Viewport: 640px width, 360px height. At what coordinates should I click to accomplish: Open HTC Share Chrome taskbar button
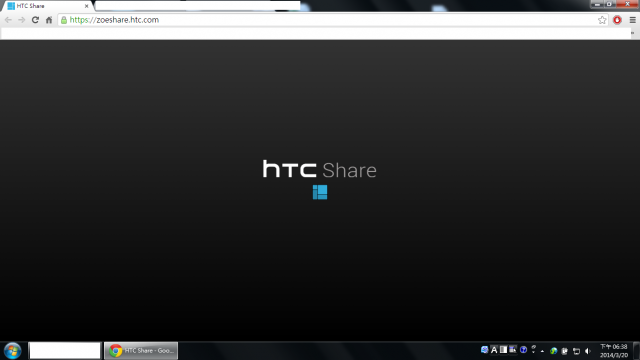click(x=141, y=351)
